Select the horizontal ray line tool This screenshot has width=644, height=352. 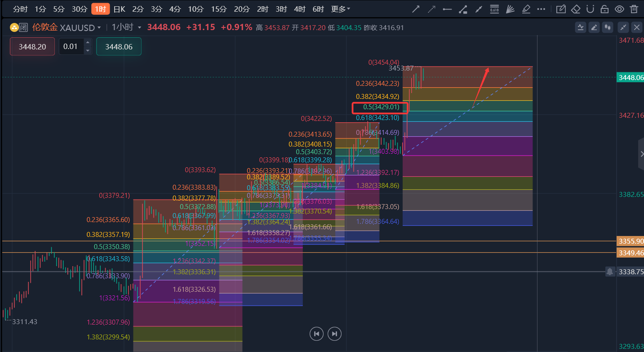pyautogui.click(x=447, y=9)
